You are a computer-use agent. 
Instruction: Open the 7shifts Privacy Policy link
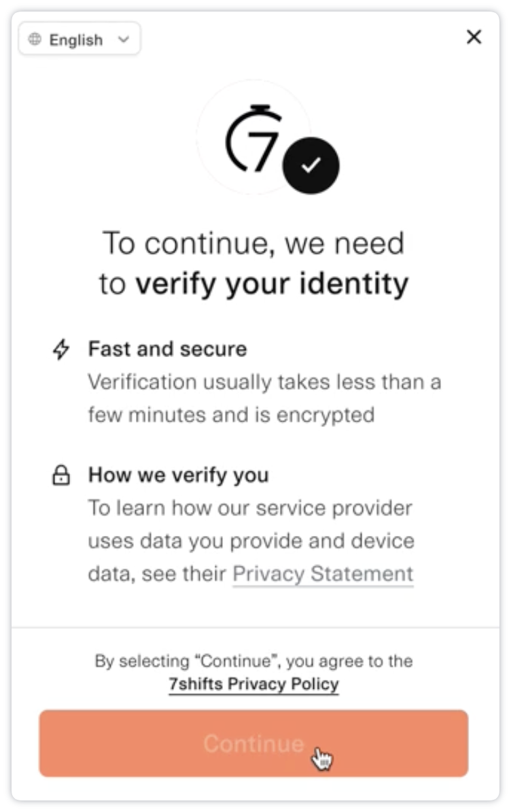pyautogui.click(x=253, y=684)
